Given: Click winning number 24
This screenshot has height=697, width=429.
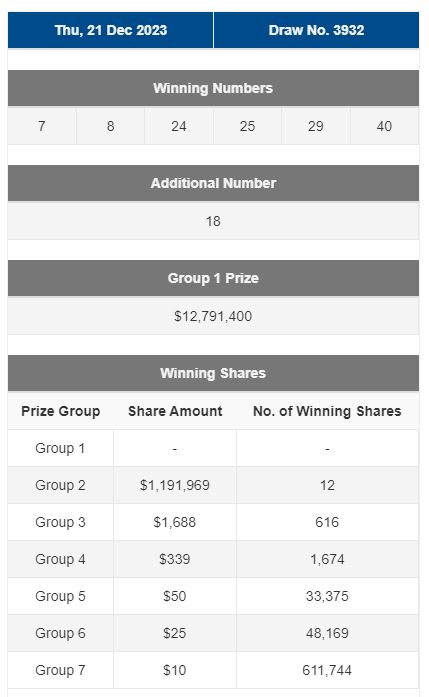Looking at the screenshot, I should pyautogui.click(x=179, y=126).
